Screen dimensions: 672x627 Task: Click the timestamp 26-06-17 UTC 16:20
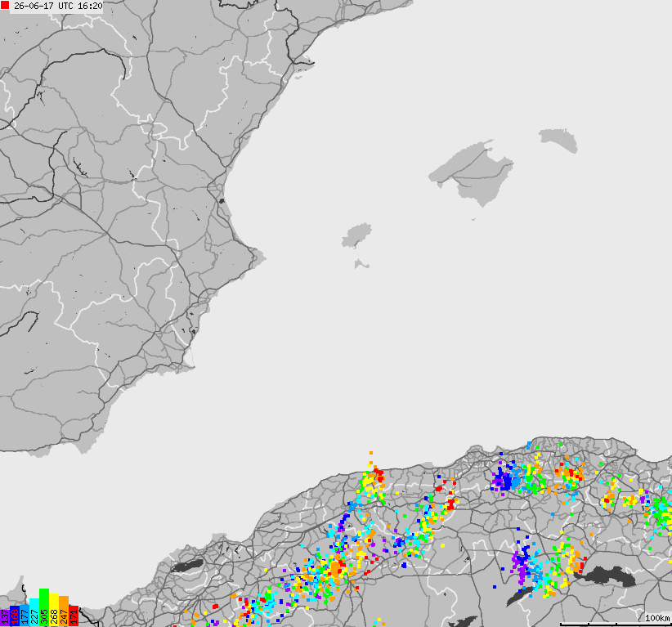[x=58, y=6]
